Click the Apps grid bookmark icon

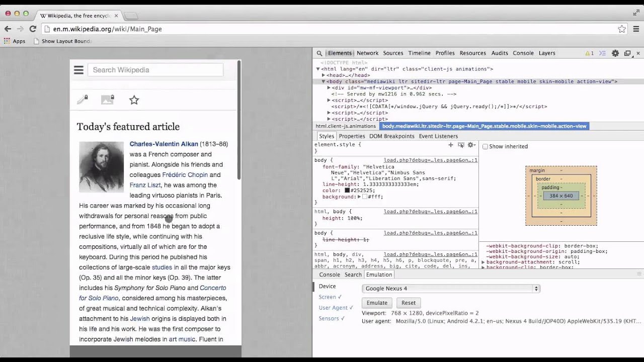pos(7,41)
